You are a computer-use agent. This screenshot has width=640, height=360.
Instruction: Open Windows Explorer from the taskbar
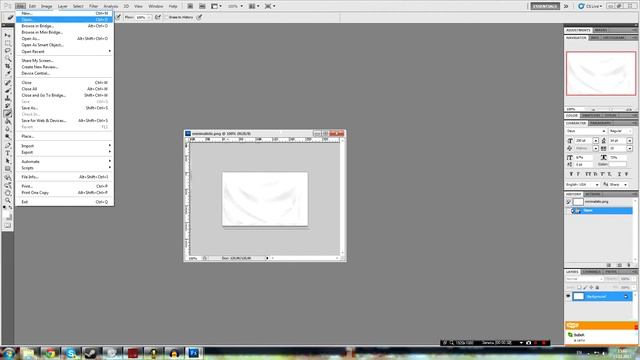pos(29,353)
